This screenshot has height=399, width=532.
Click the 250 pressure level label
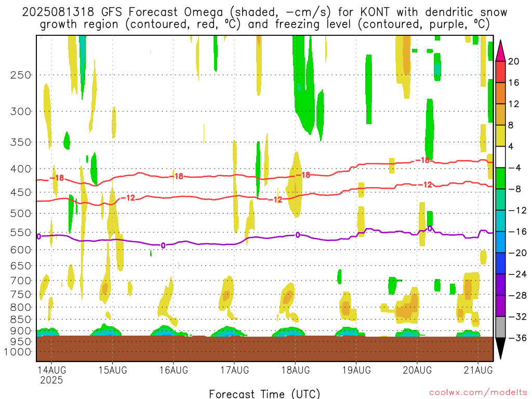point(21,75)
